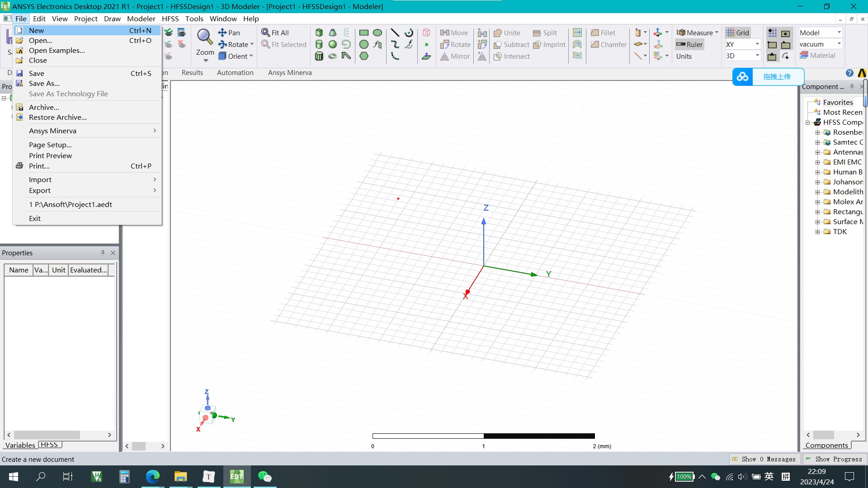Toggle the Ruler display
The image size is (868, 488).
tap(689, 44)
